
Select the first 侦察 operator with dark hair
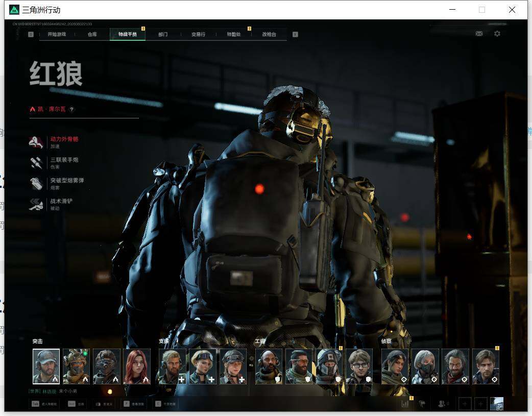coord(395,366)
